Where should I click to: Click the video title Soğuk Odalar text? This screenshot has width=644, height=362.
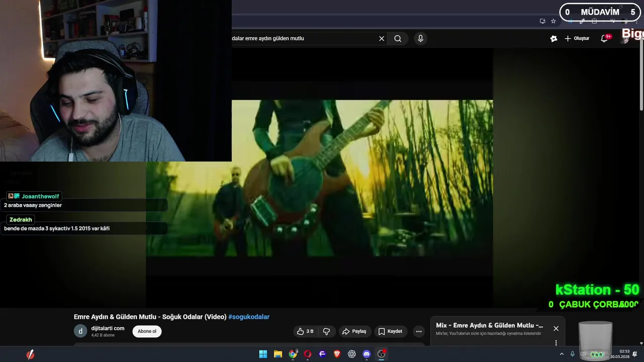150,317
